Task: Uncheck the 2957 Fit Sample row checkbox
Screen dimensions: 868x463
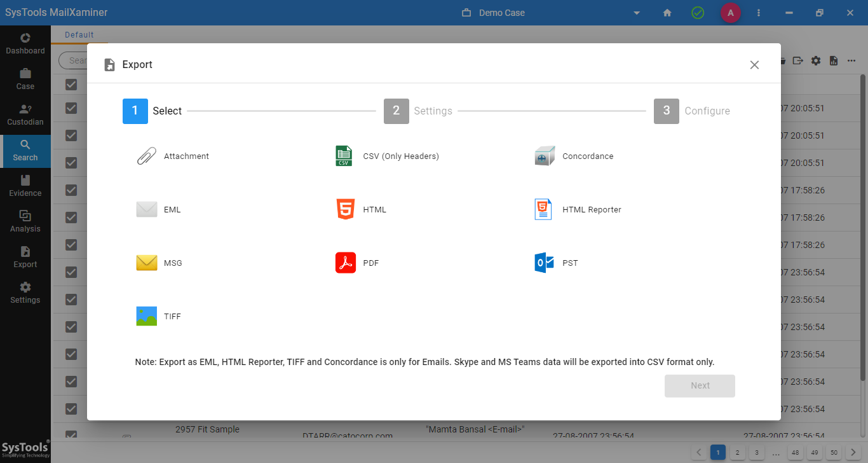Action: pos(71,436)
